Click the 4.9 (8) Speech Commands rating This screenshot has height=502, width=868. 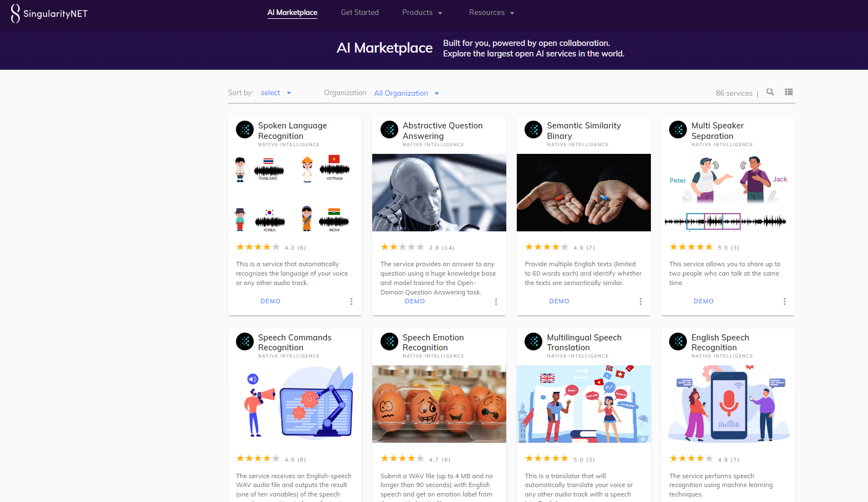pyautogui.click(x=271, y=459)
